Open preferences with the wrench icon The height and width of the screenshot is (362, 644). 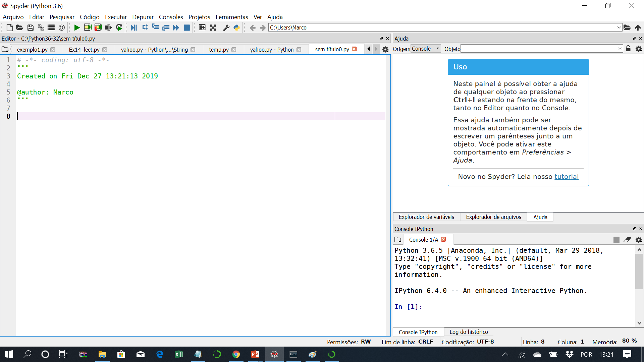tap(226, 27)
